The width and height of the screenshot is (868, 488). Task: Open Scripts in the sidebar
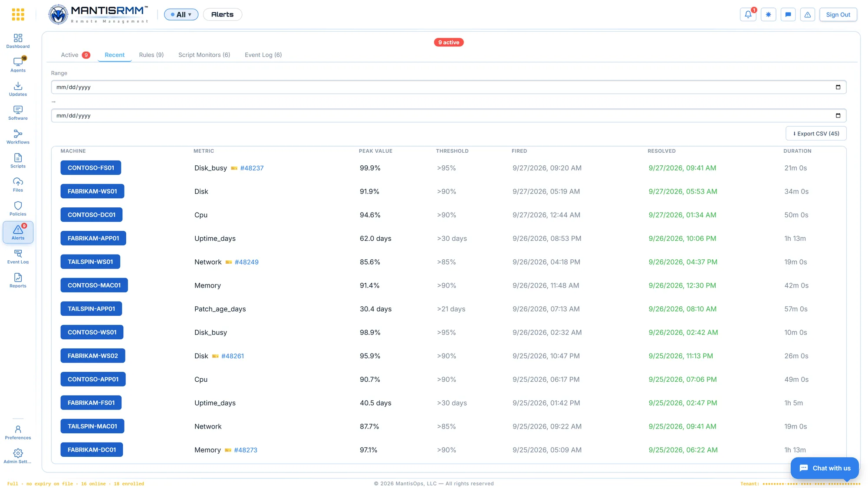click(x=18, y=160)
